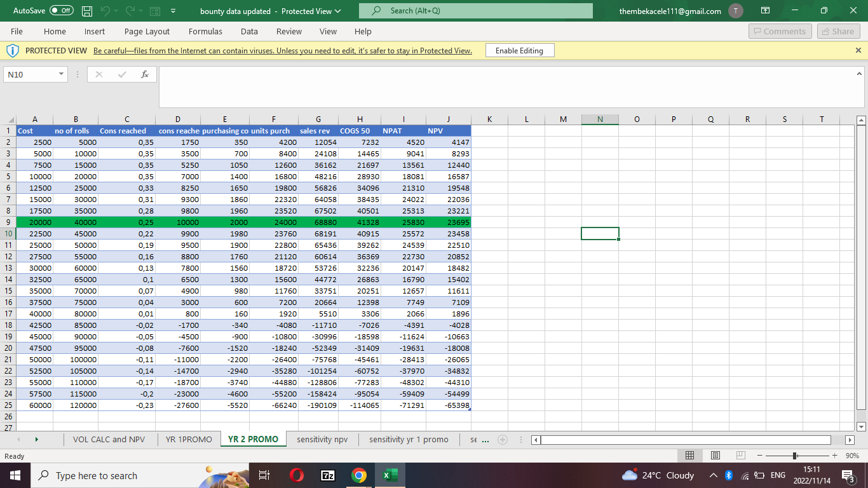
Task: Switch to the Insert tab
Action: (95, 31)
